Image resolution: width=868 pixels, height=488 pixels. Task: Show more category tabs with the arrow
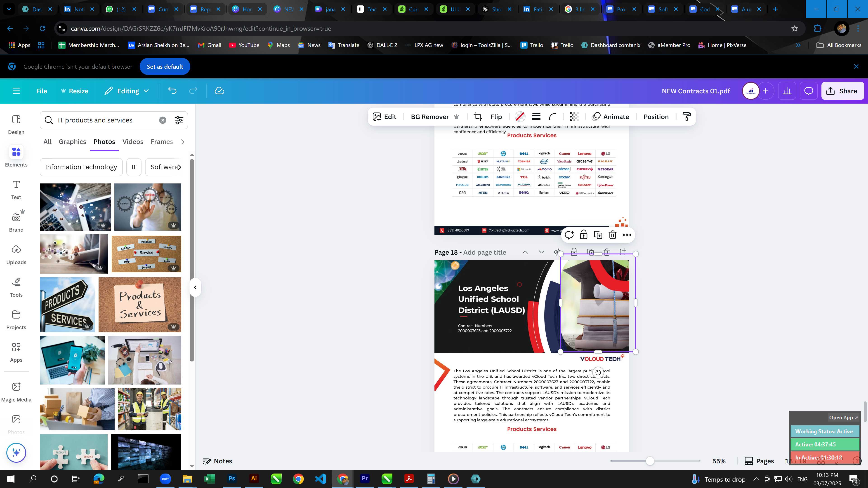point(183,142)
